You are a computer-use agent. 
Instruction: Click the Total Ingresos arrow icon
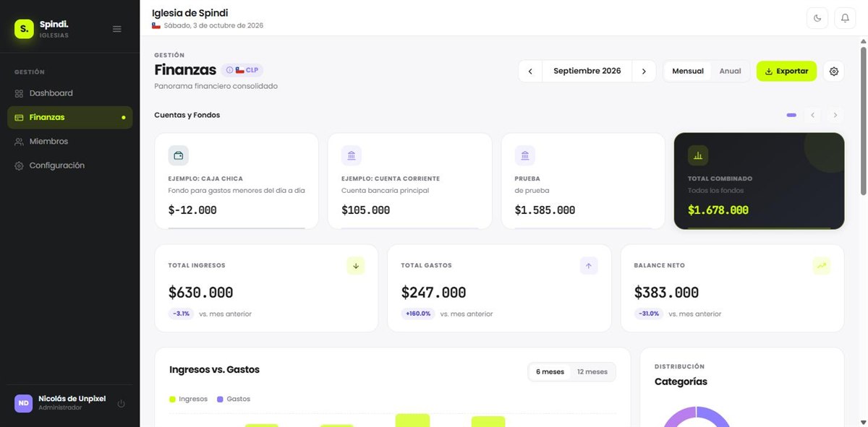pos(356,266)
